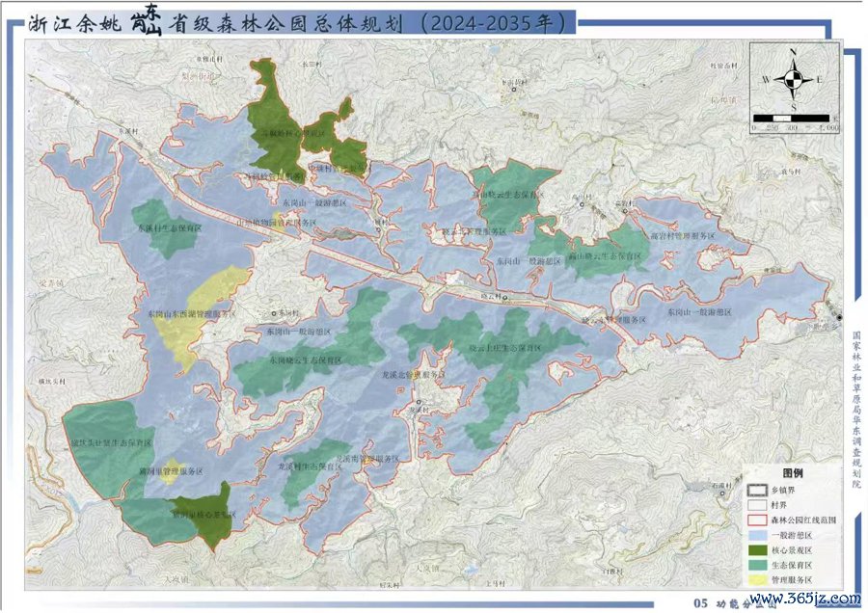
Task: Click the 晓云上庄生态保育区 label
Action: click(x=504, y=348)
